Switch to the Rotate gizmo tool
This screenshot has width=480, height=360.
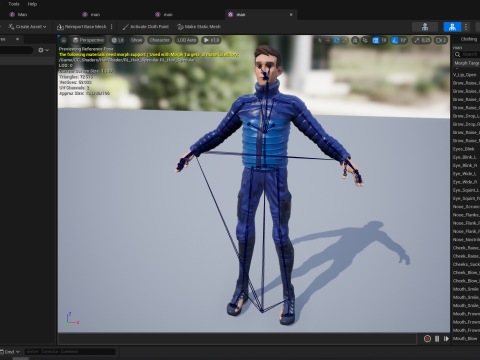[337, 40]
